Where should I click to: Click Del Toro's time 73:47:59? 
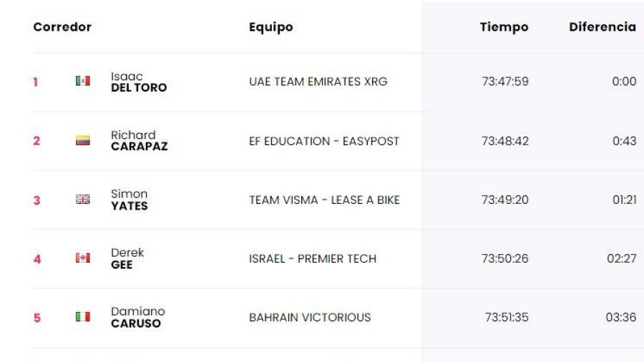click(x=505, y=82)
